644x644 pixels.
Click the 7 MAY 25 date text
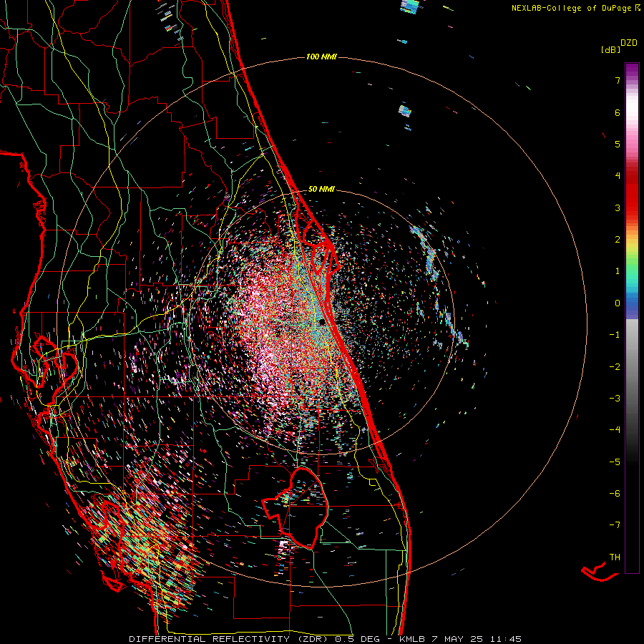pos(457,639)
